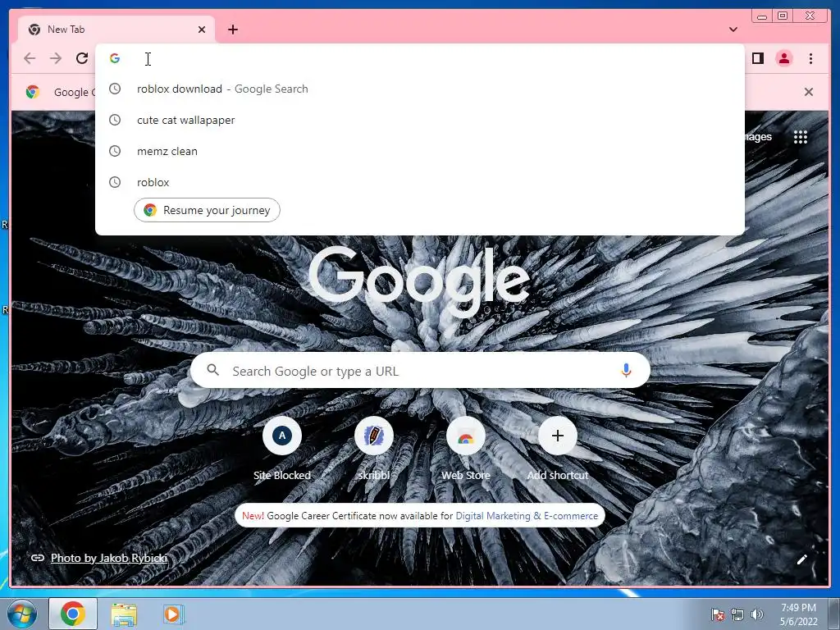Select 'memz clean' suggestion
Viewport: 840px width, 630px height.
pyautogui.click(x=419, y=151)
